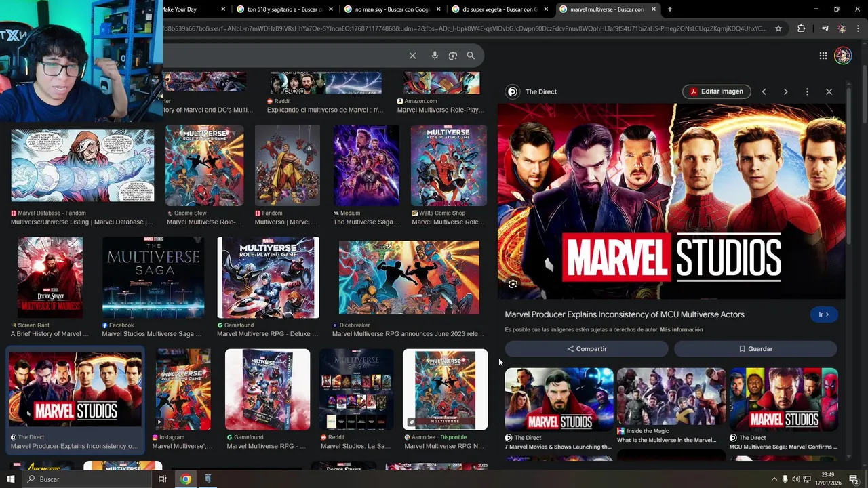Click the address bar URL
This screenshot has height=488, width=868.
click(x=465, y=28)
